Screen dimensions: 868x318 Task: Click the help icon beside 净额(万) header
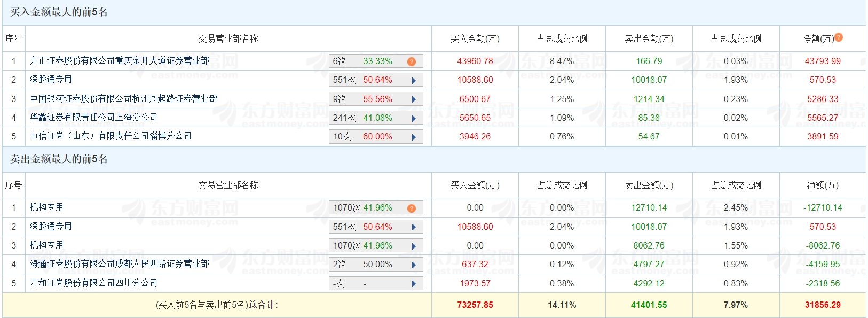pyautogui.click(x=839, y=37)
